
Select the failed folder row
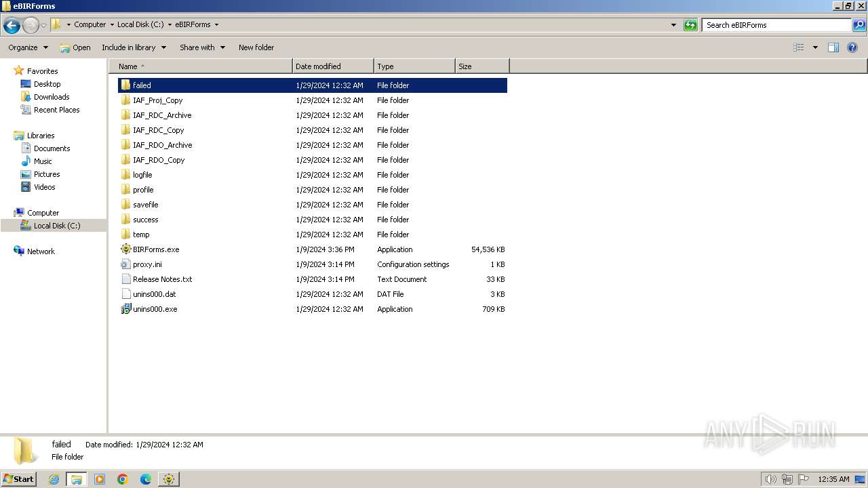coord(312,85)
